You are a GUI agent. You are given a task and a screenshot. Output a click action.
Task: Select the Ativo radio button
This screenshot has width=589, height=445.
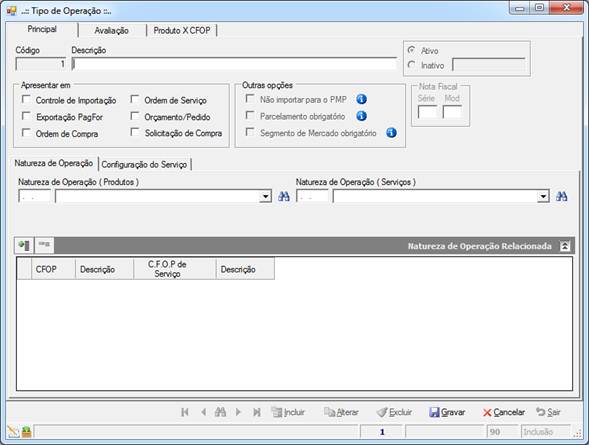(x=412, y=50)
